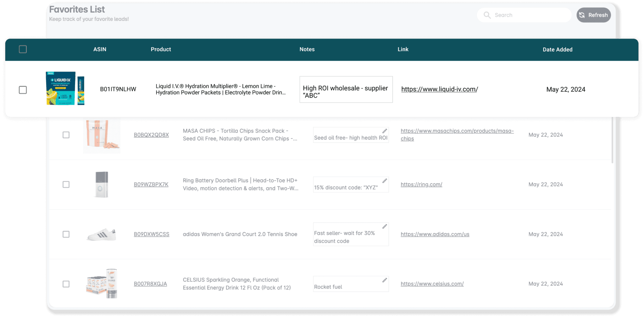Open the liquid-iv.com link

(x=439, y=89)
